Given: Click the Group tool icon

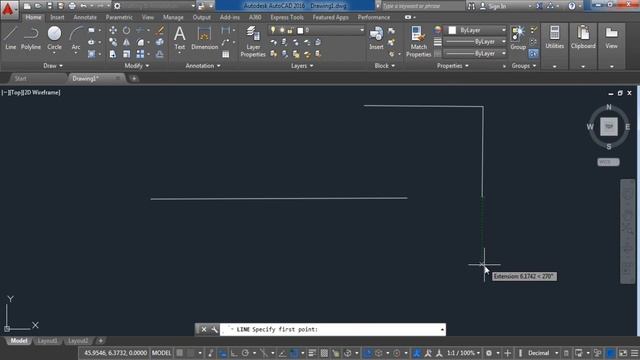Looking at the screenshot, I should click(518, 38).
